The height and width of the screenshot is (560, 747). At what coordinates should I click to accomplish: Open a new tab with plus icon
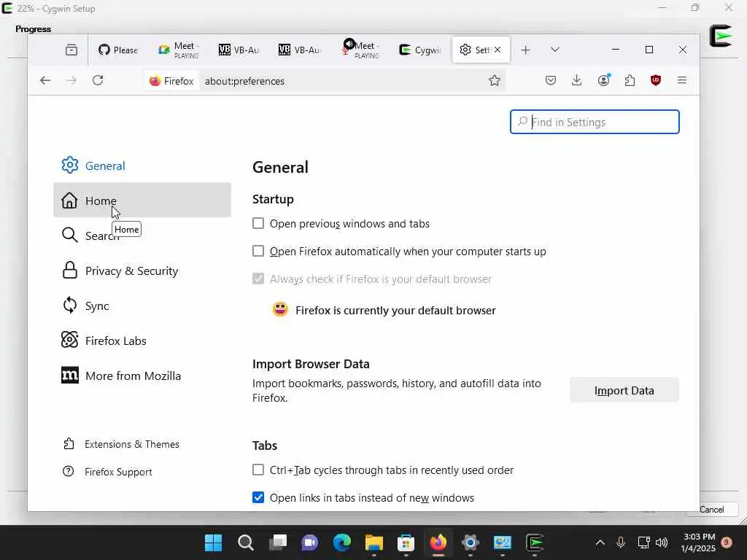click(525, 50)
